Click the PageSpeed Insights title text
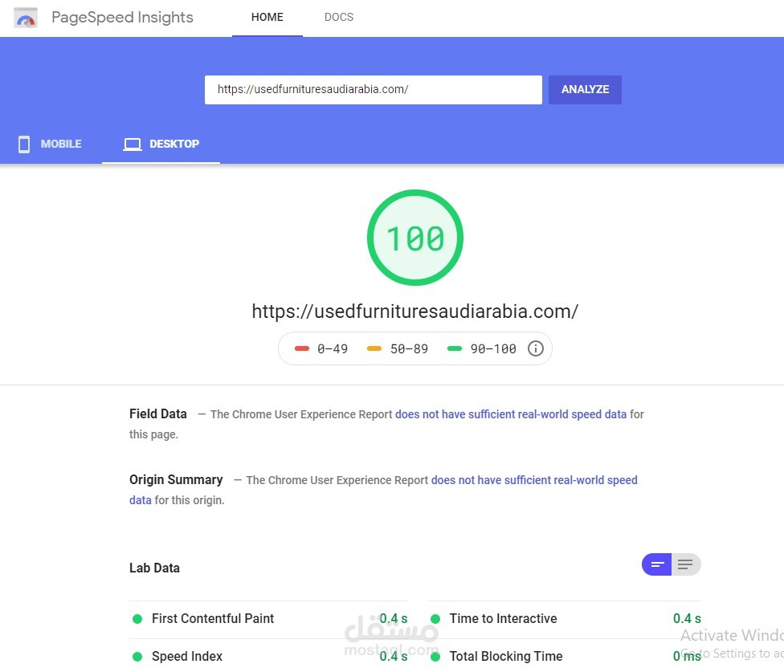784x672 pixels. pyautogui.click(x=122, y=18)
